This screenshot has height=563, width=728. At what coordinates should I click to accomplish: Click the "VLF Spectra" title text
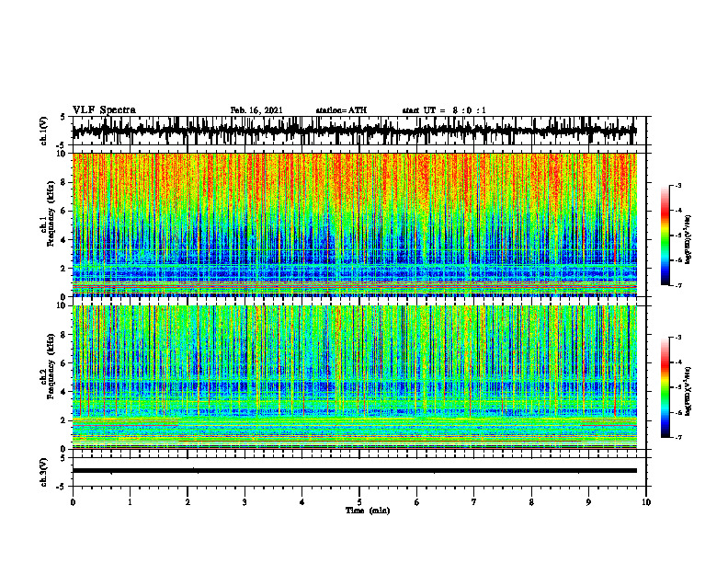click(x=104, y=110)
